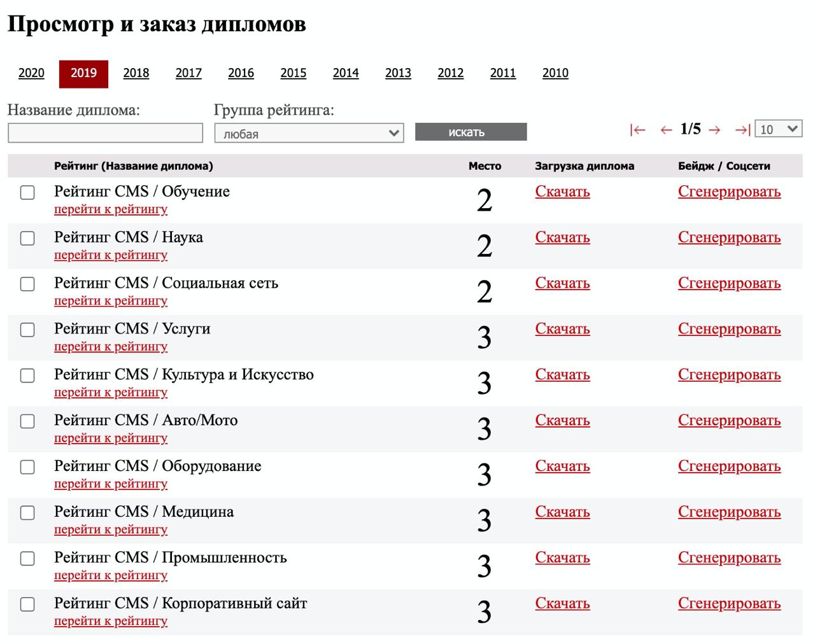Go to first page arrow icon
This screenshot has width=815, height=644.
pos(637,130)
